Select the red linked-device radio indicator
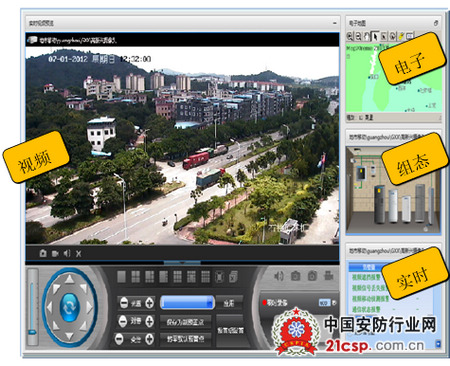Image resolution: width=450 pixels, height=366 pixels. (x=265, y=303)
